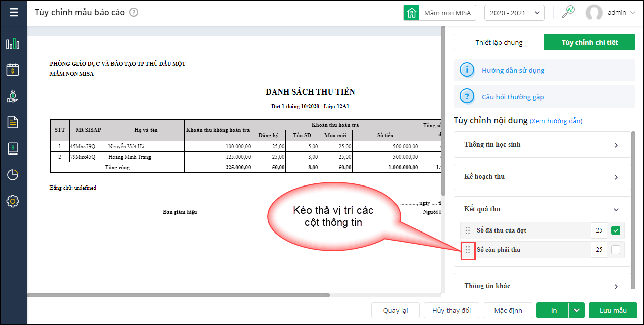The image size is (644, 325).
Task: Click the Mua mới column header
Action: (335, 135)
